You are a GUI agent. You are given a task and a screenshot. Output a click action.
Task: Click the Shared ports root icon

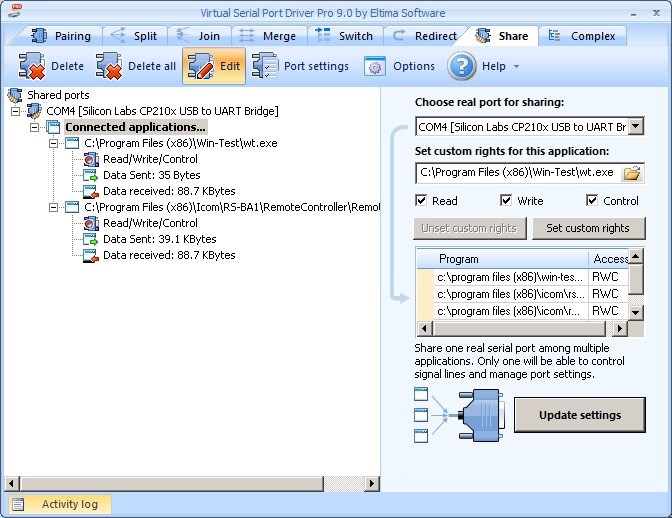(x=15, y=95)
